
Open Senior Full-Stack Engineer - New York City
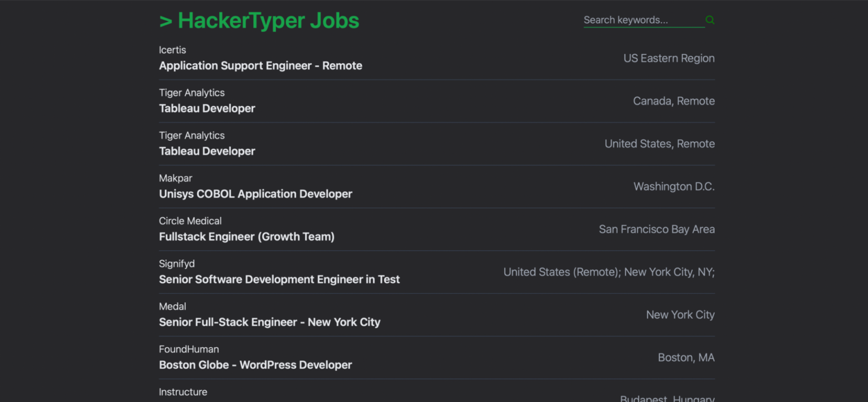click(270, 322)
